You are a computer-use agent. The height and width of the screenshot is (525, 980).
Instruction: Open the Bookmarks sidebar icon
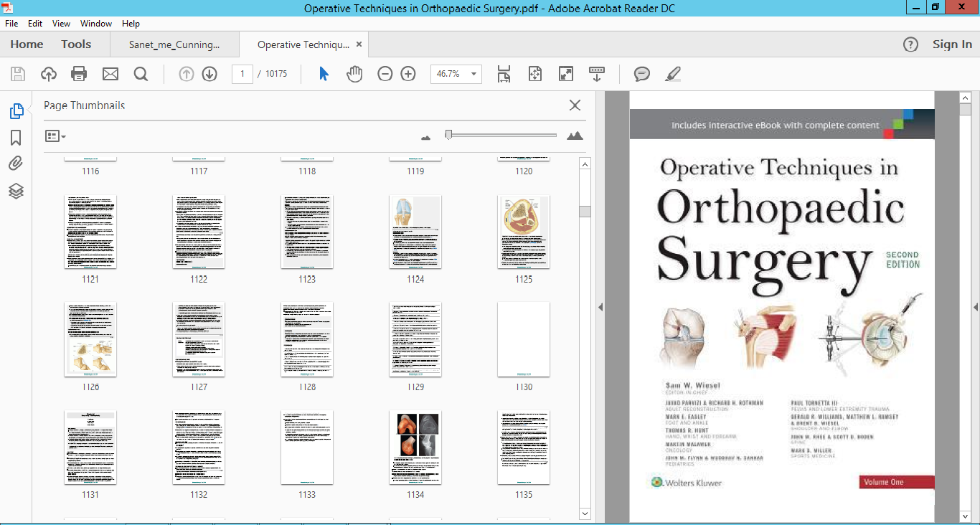(16, 138)
